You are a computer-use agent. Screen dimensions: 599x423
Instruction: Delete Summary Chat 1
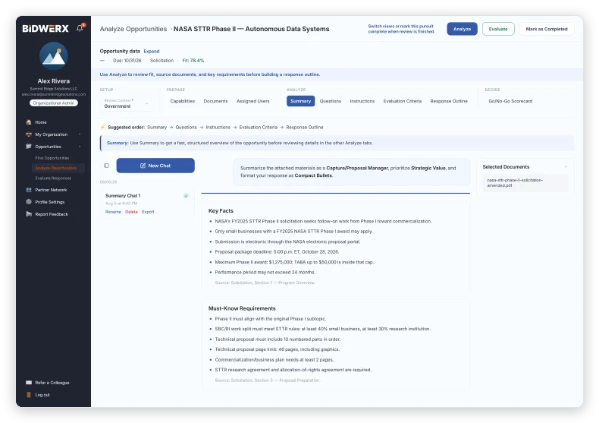click(x=131, y=212)
